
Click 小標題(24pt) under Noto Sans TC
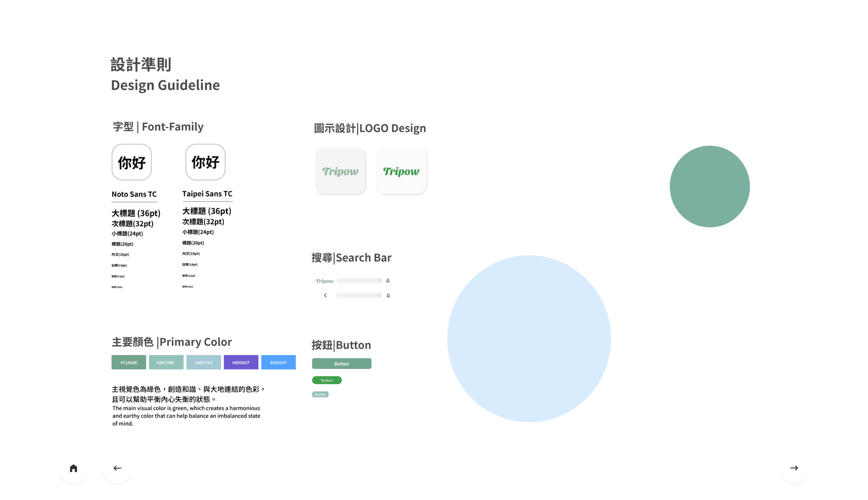(127, 233)
